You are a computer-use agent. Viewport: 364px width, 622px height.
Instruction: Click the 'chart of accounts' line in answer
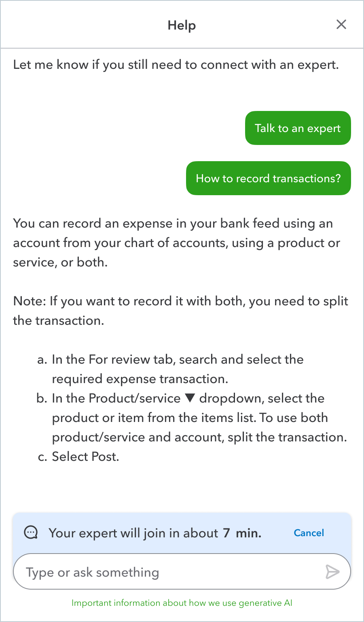tap(177, 243)
